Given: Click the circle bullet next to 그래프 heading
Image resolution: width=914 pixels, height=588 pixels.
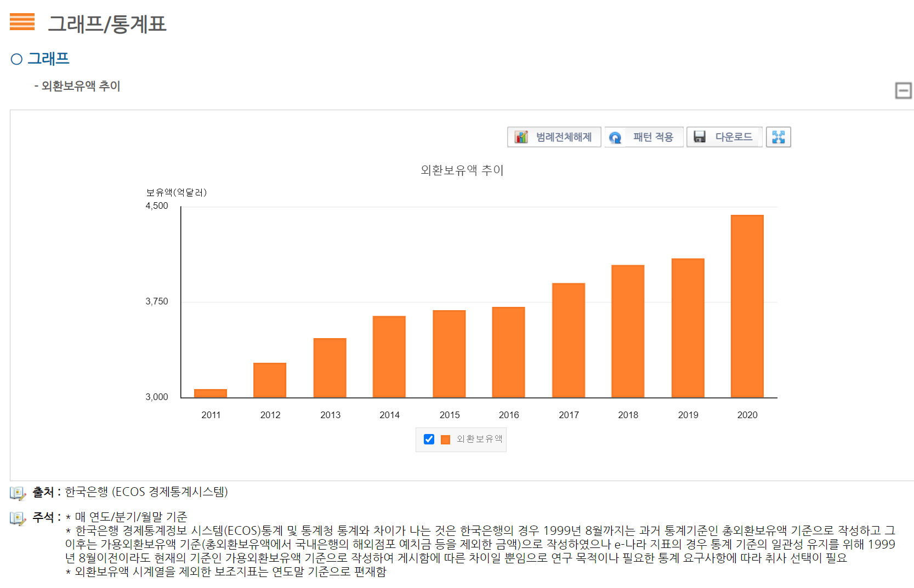Looking at the screenshot, I should 16,59.
